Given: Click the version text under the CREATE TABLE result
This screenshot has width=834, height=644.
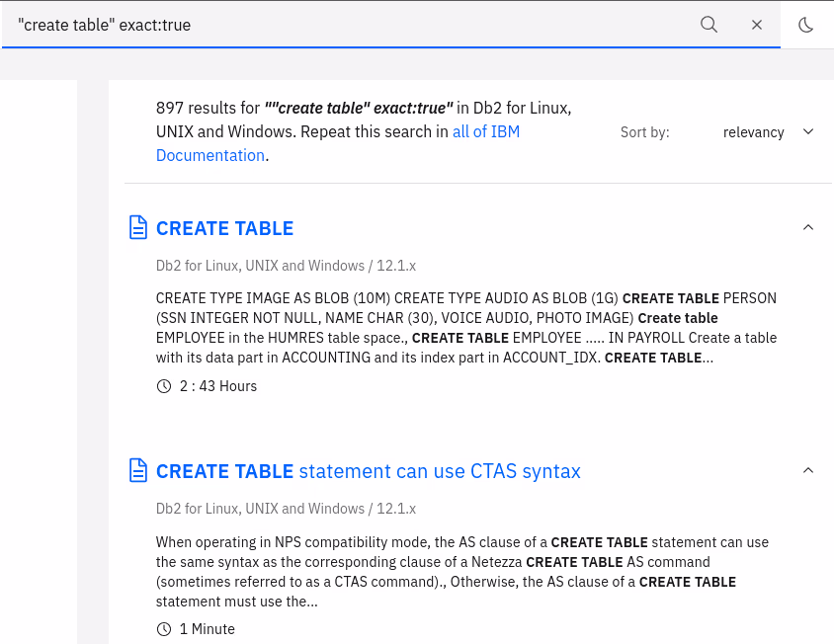Looking at the screenshot, I should coord(286,266).
